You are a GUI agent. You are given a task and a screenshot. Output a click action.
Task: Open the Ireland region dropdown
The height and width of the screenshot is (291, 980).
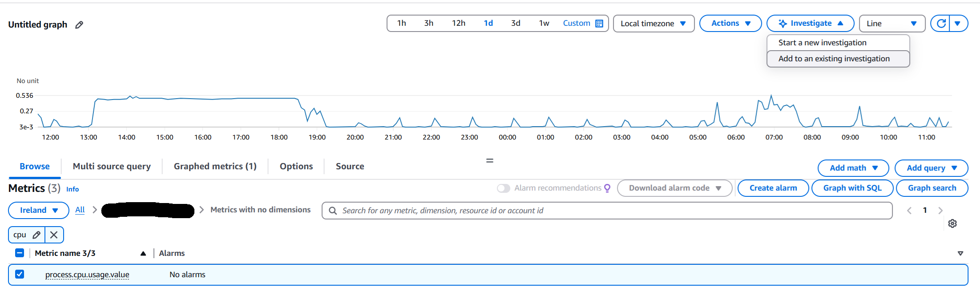(x=39, y=210)
